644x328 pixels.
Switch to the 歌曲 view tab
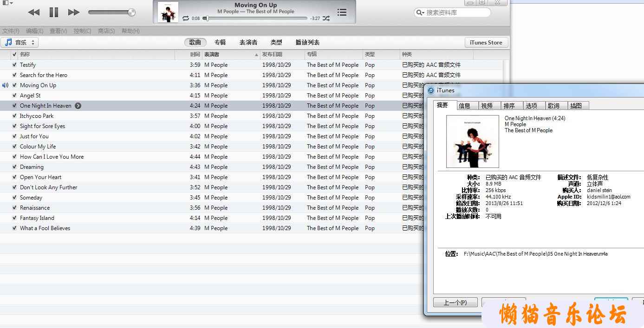[x=195, y=42]
